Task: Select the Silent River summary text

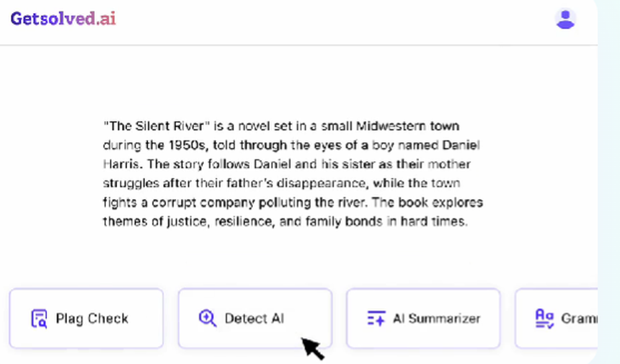Action: pos(291,174)
